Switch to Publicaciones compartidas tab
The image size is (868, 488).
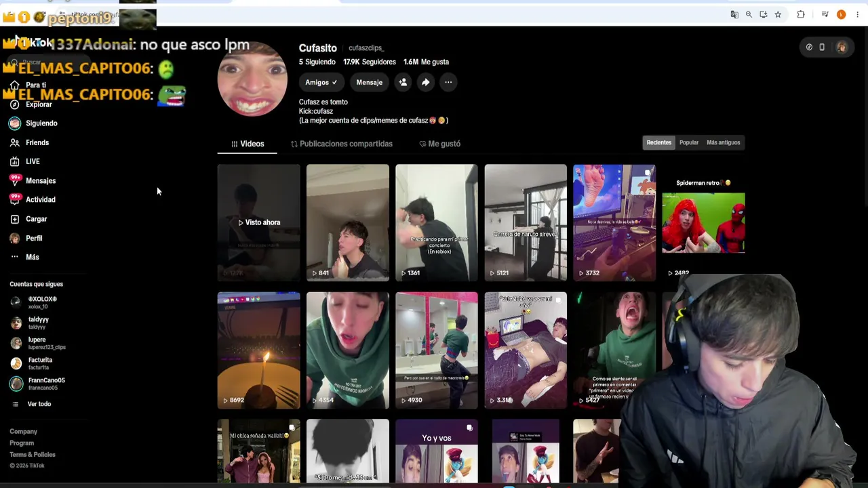(x=342, y=144)
